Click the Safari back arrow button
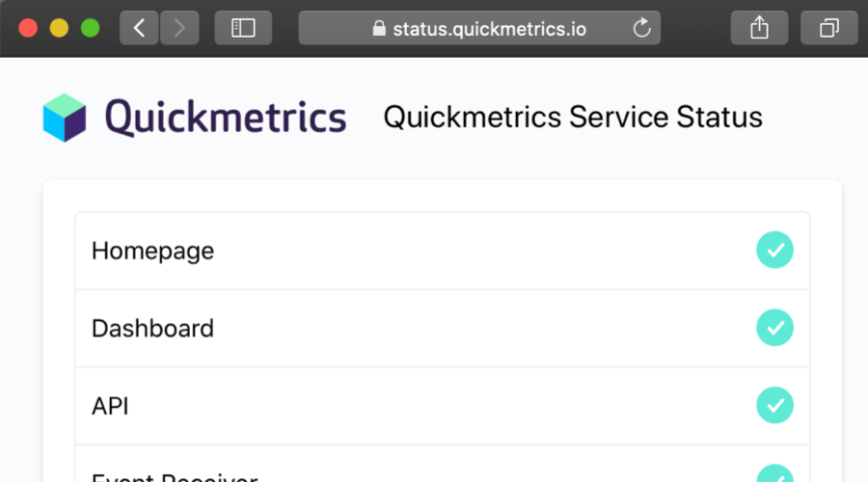Screen dimensions: 868x482 click(x=139, y=28)
